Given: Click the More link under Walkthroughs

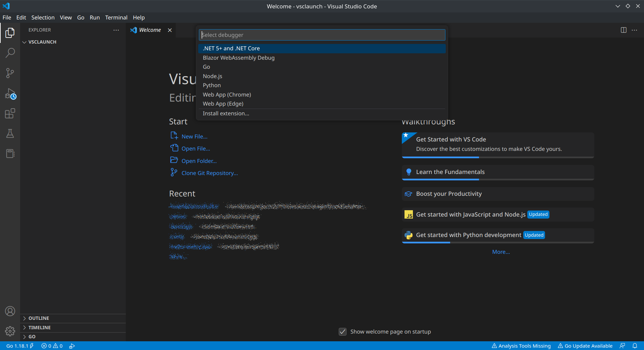Looking at the screenshot, I should tap(500, 252).
